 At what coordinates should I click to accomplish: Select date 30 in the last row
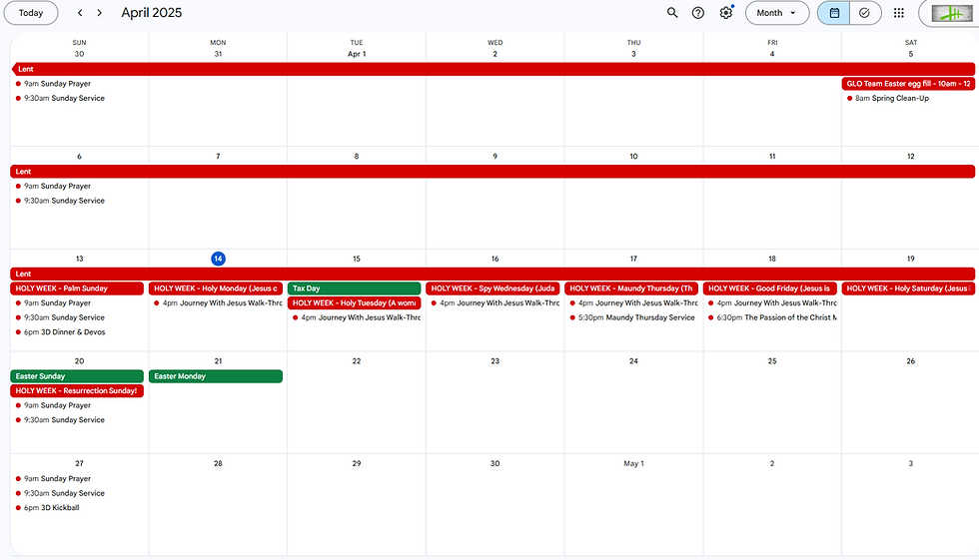pyautogui.click(x=495, y=463)
